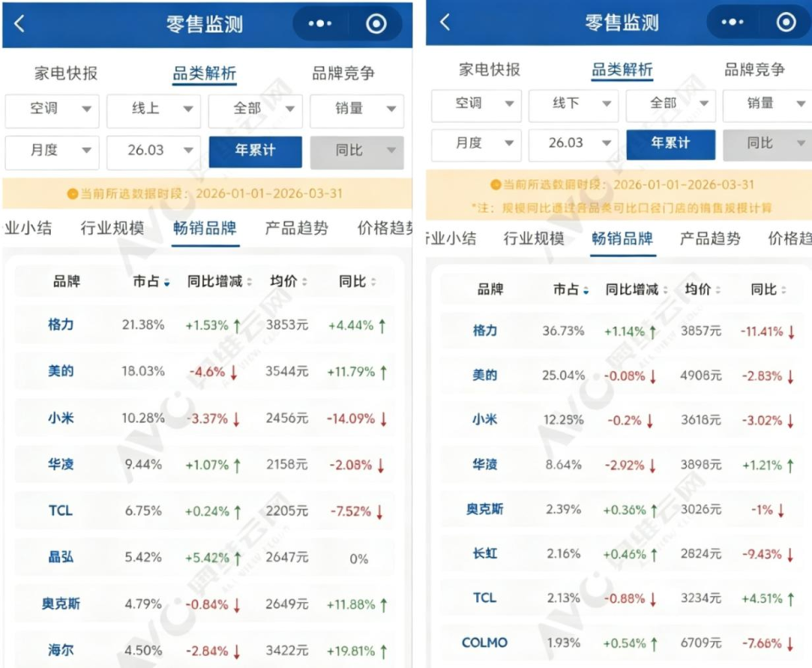Open 行业规模 sub-tab in right panel
This screenshot has width=812, height=668.
(534, 238)
